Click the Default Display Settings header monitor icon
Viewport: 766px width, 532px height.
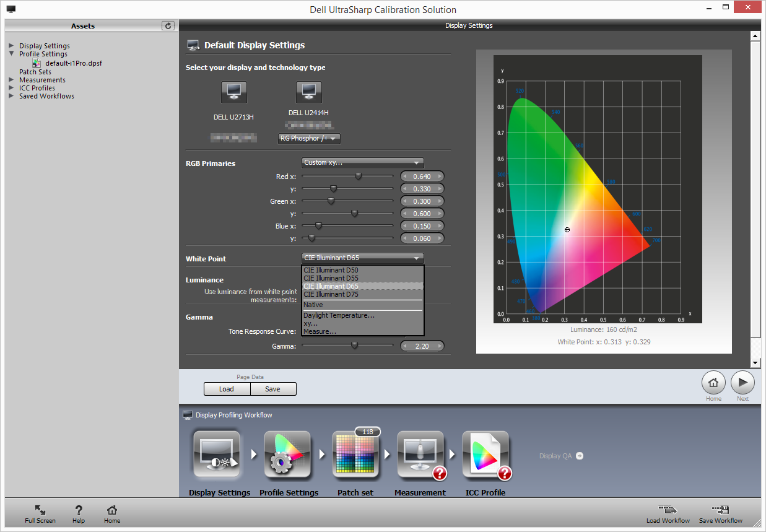click(193, 45)
